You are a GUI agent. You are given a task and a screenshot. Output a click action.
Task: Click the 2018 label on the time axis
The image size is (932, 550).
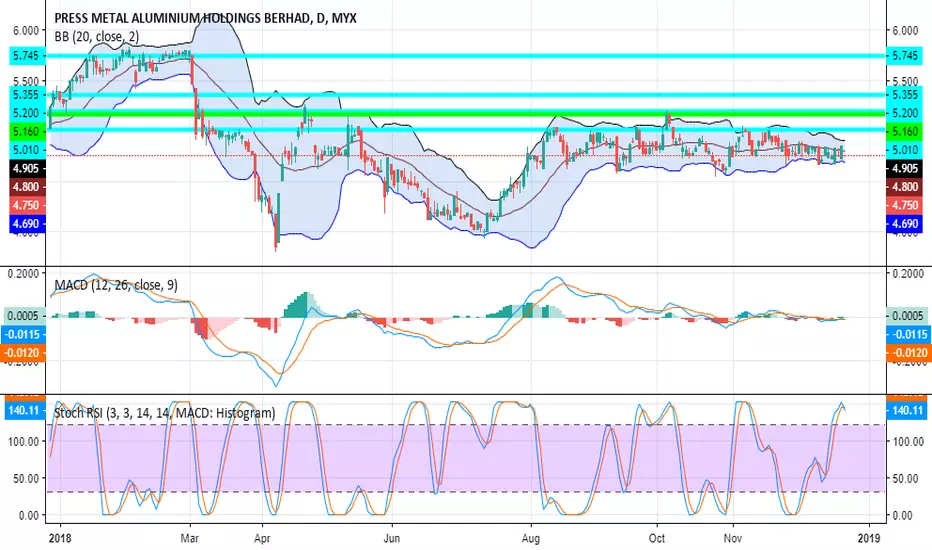(x=60, y=538)
